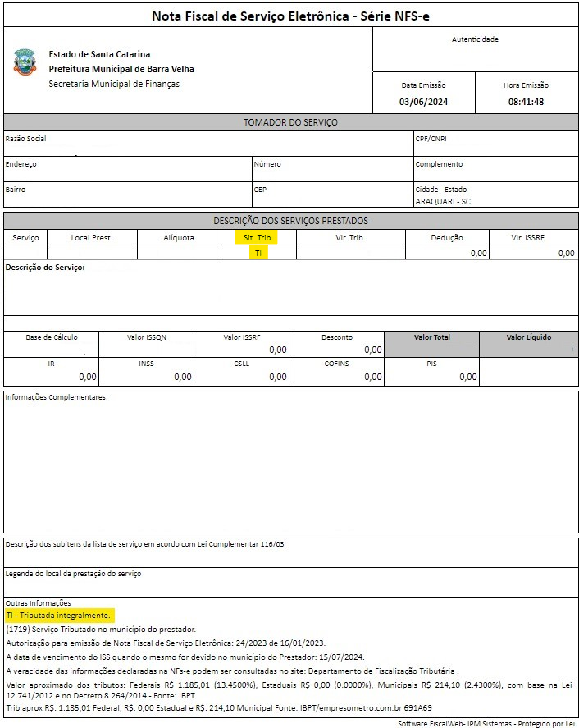The height and width of the screenshot is (728, 579).
Task: Click the Valor Líquido shaded cell
Action: [x=528, y=344]
